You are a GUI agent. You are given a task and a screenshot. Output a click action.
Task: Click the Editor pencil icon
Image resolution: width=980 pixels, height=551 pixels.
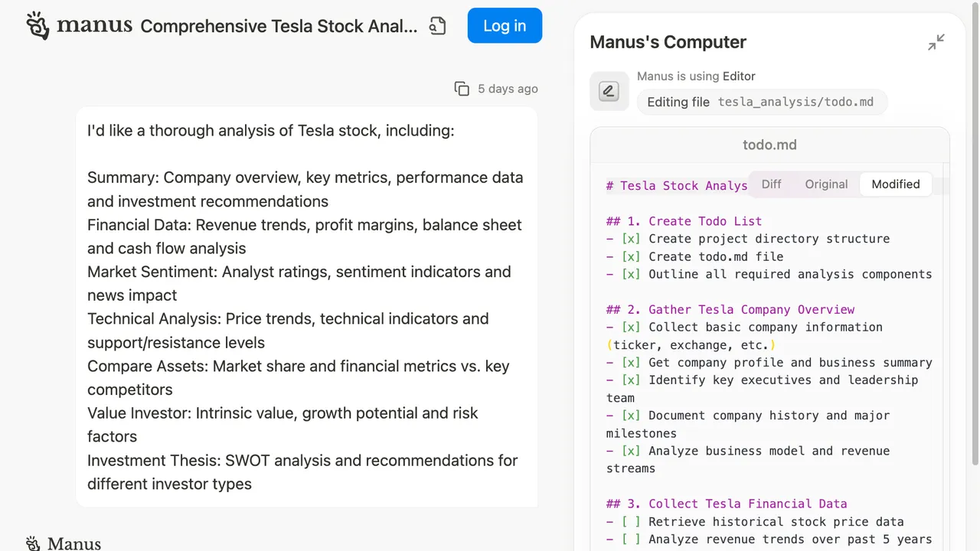609,92
